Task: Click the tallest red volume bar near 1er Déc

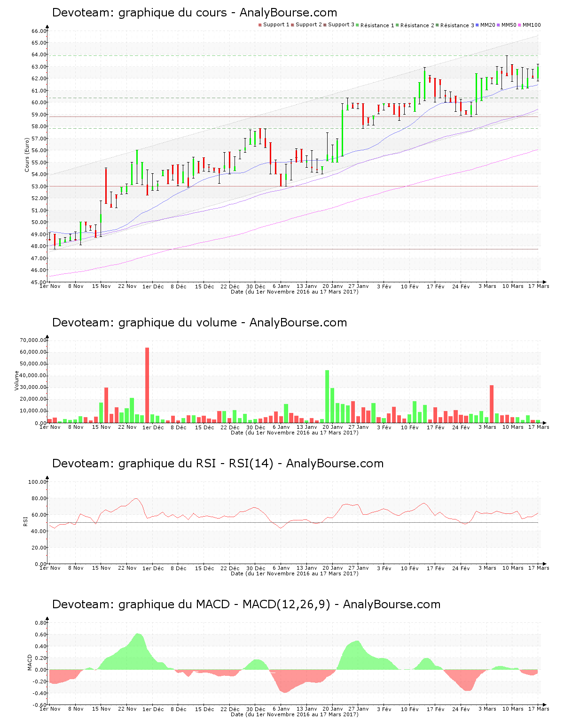Action: 147,385
